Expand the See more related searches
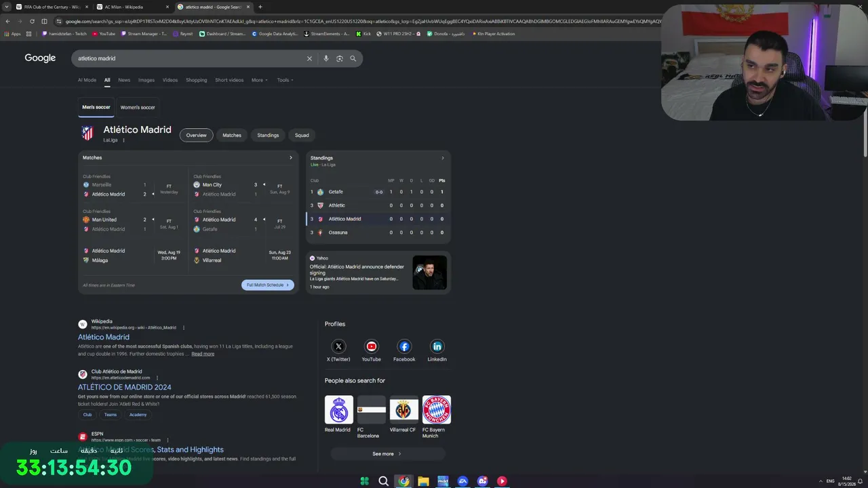This screenshot has width=868, height=488. click(x=387, y=453)
